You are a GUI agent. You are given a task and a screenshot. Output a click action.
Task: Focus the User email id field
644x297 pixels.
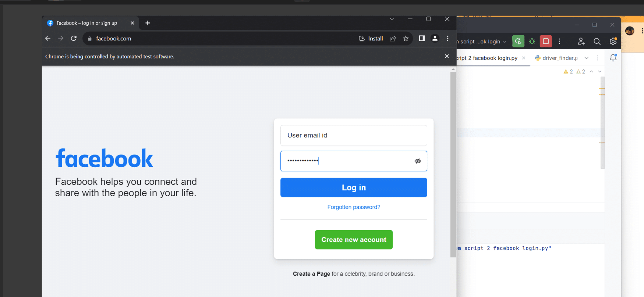pyautogui.click(x=354, y=135)
